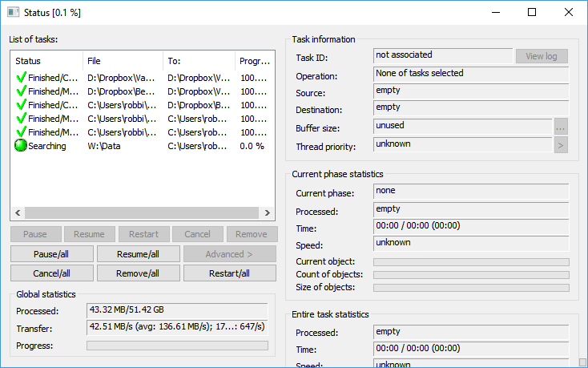Click the app icon in title bar

[x=14, y=12]
